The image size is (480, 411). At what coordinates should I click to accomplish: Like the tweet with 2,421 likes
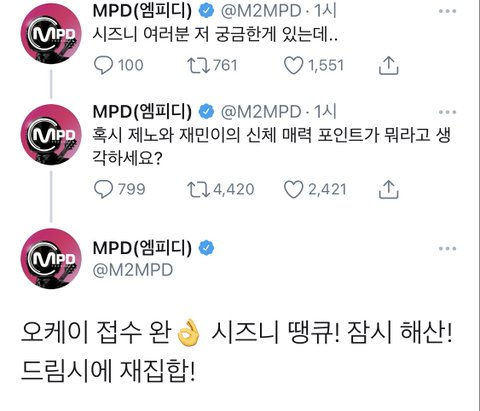pyautogui.click(x=293, y=189)
